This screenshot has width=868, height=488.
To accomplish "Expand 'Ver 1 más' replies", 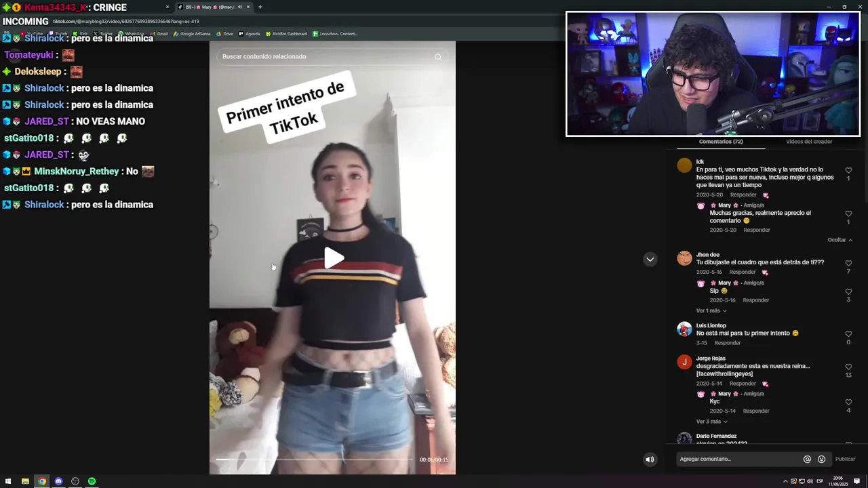I will coord(711,311).
